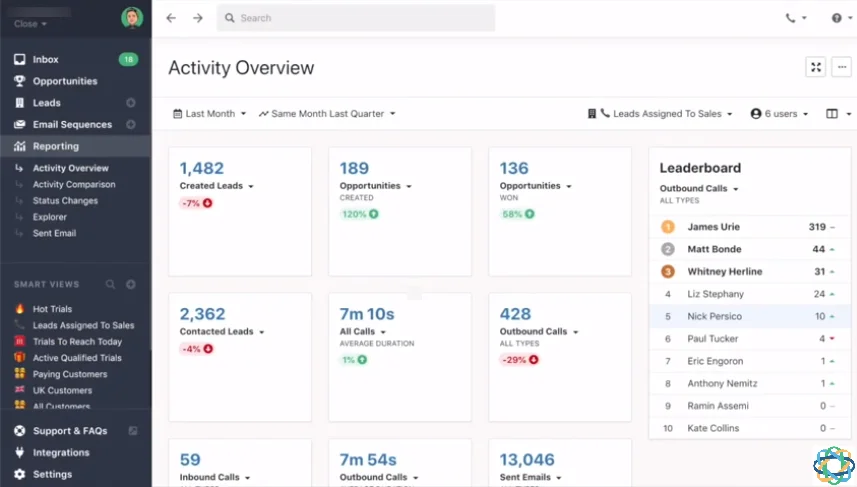The width and height of the screenshot is (857, 487).
Task: Open the help question mark menu
Action: point(841,18)
